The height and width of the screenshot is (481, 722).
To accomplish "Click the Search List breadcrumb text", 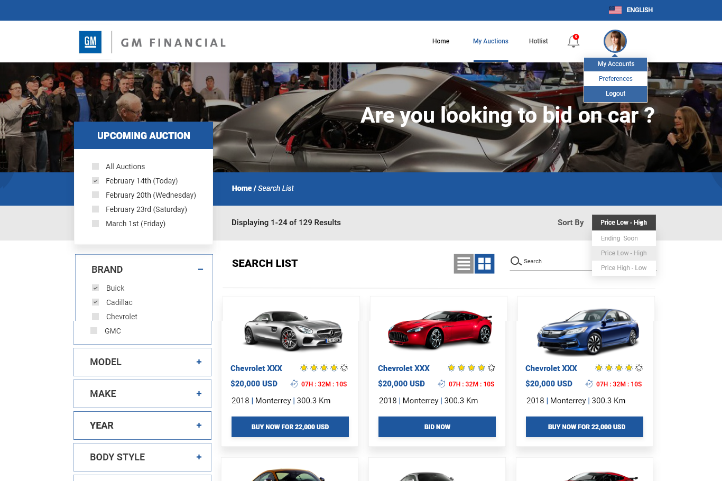I will (x=275, y=188).
